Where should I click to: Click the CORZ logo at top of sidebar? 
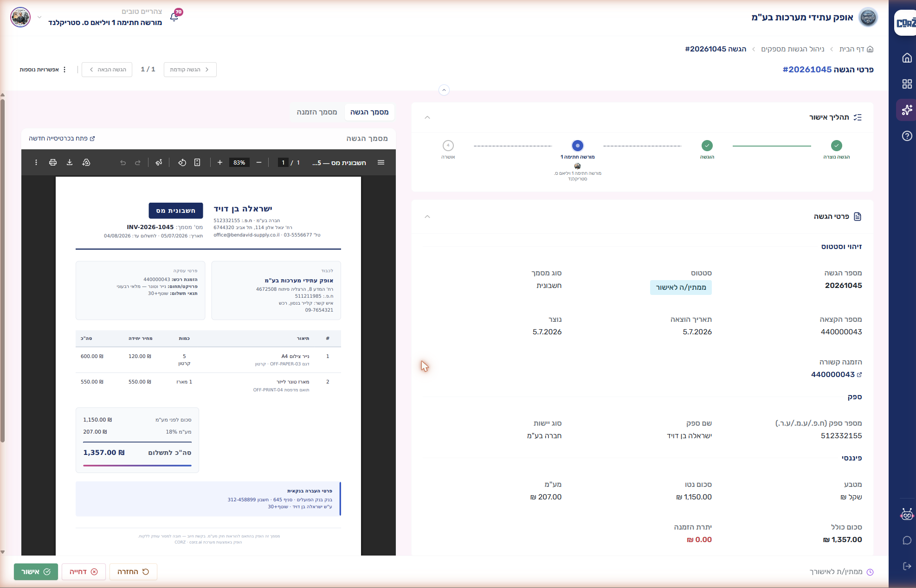pos(905,23)
